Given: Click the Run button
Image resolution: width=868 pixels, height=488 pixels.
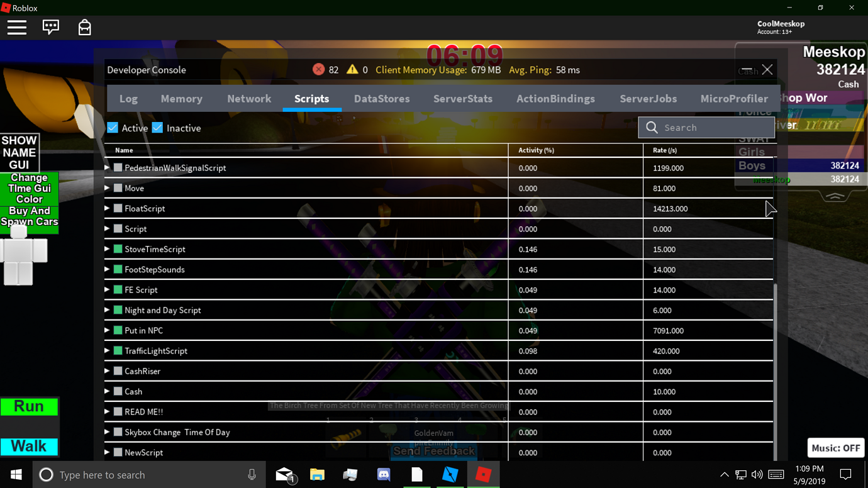Looking at the screenshot, I should tap(29, 407).
